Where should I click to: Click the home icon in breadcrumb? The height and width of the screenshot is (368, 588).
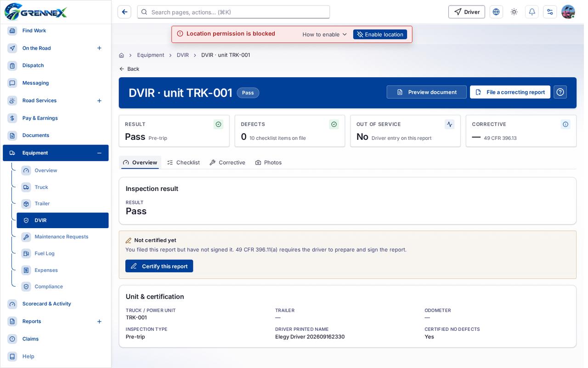pyautogui.click(x=121, y=55)
